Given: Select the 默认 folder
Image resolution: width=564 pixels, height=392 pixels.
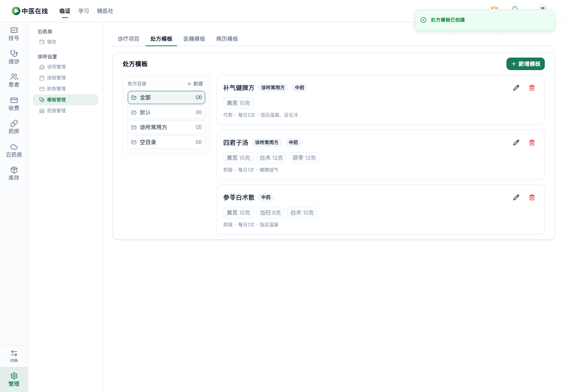Looking at the screenshot, I should point(166,112).
